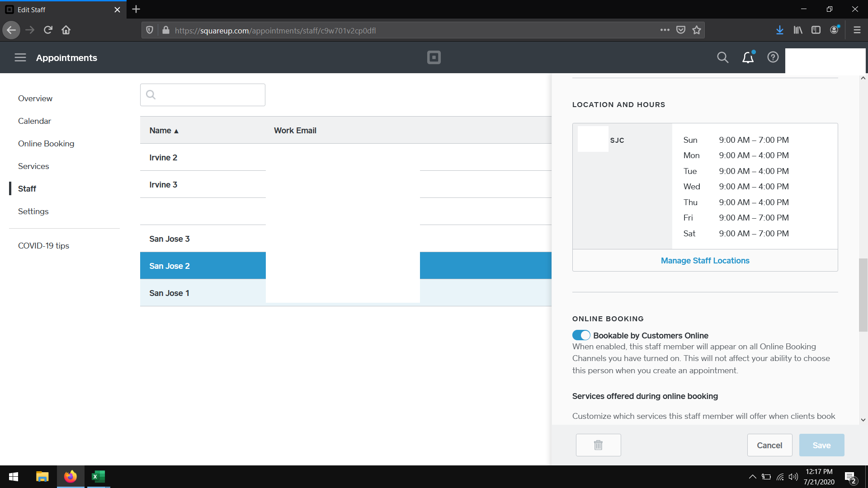Open Online Booking in sidebar
The height and width of the screenshot is (488, 868).
pyautogui.click(x=46, y=144)
